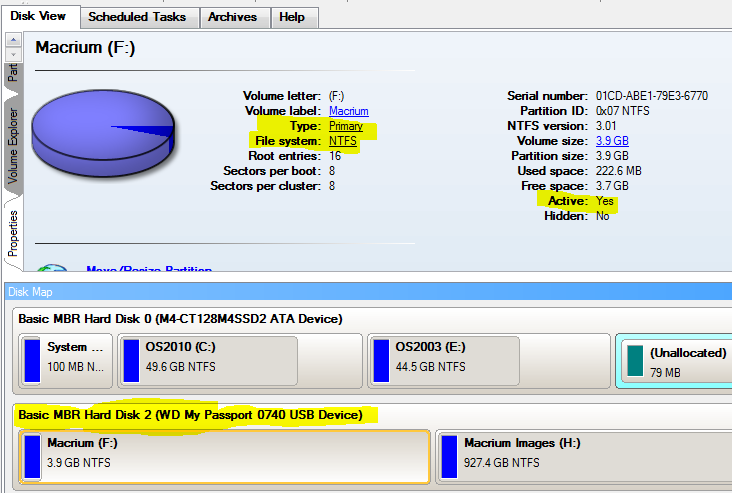The image size is (732, 493).
Task: Click the Move/Resize Partition link
Action: point(149,268)
